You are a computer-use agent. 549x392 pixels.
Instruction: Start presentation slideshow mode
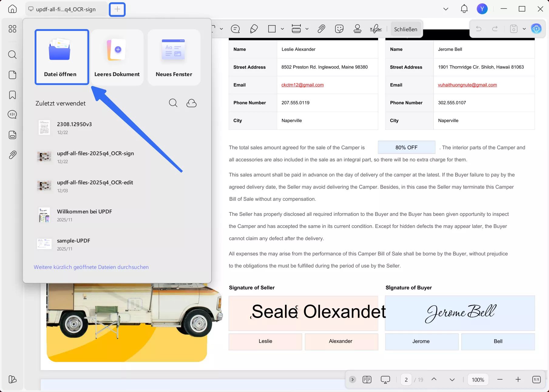point(385,380)
